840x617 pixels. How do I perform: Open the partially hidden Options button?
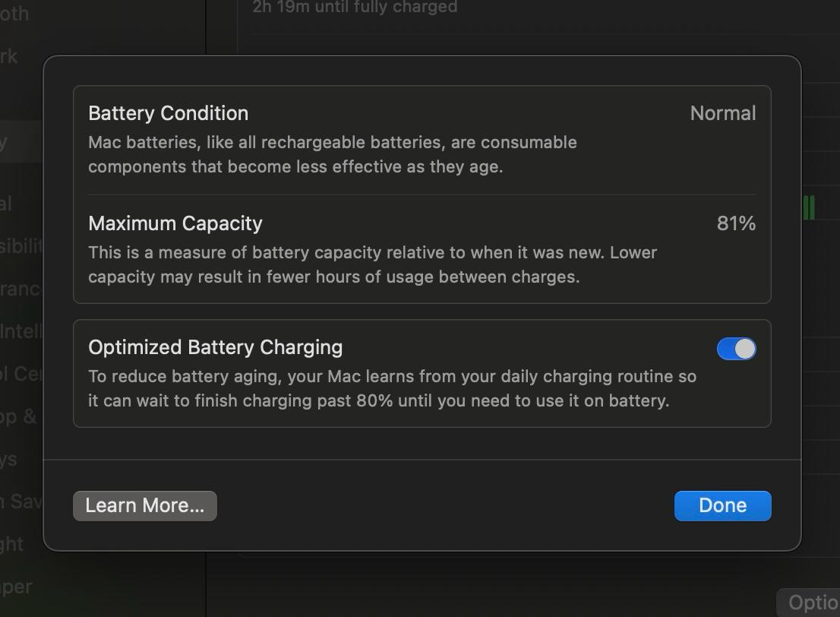pos(809,603)
